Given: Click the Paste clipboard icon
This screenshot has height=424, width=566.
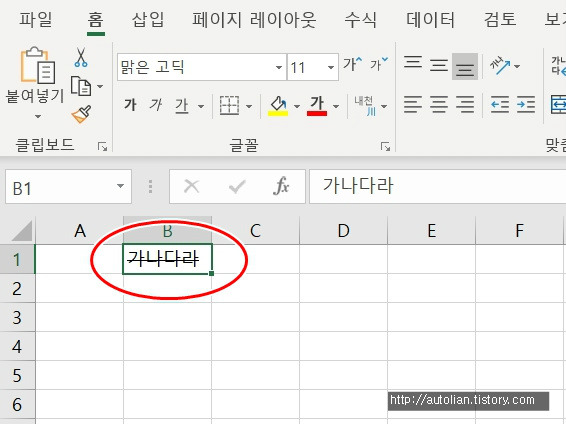Looking at the screenshot, I should (38, 65).
